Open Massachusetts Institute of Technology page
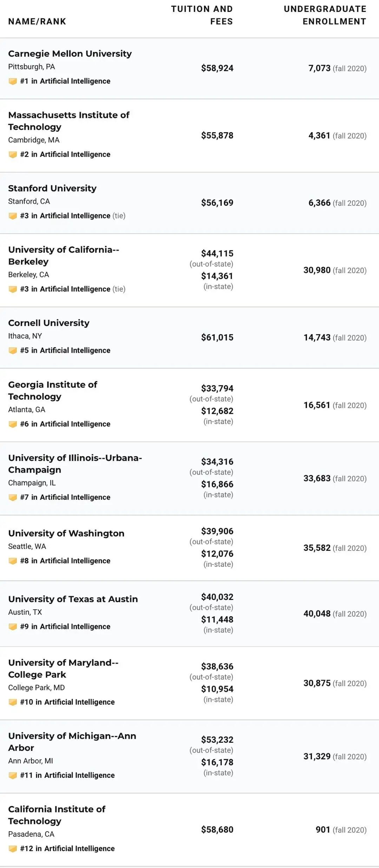The height and width of the screenshot is (868, 379). point(69,121)
